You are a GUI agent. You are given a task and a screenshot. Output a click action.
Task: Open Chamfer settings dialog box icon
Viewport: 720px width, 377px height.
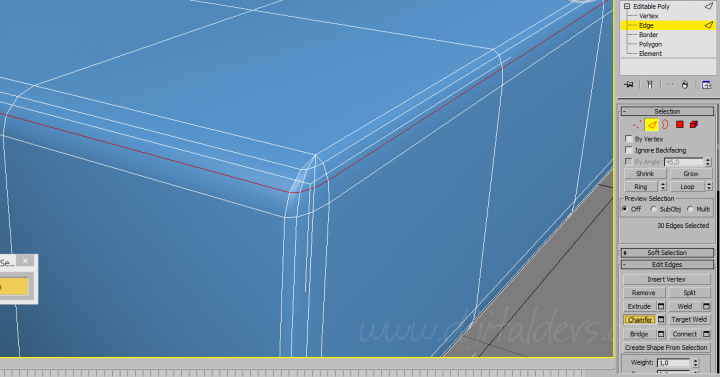point(661,319)
